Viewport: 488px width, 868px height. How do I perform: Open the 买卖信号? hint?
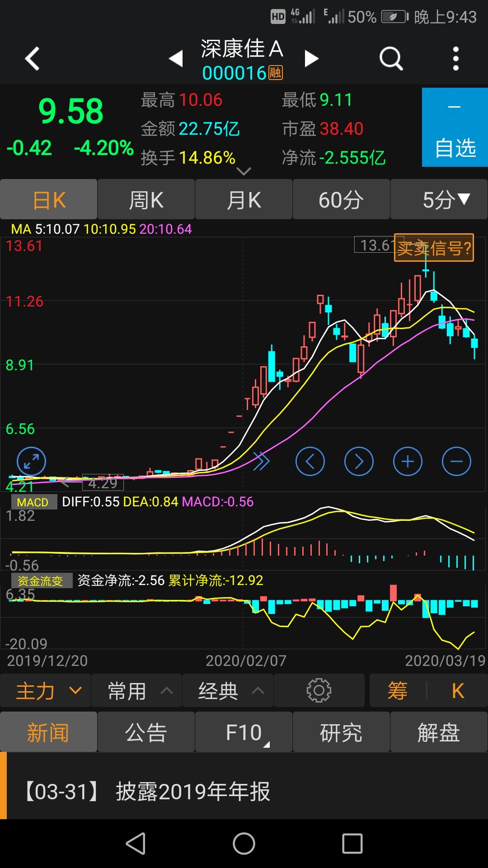pos(434,248)
